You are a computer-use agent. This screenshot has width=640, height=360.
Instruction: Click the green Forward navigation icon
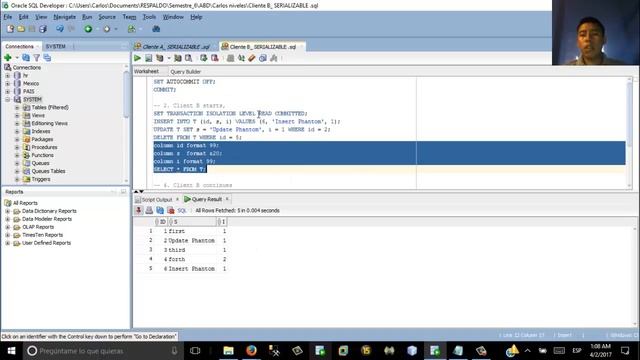[x=88, y=29]
